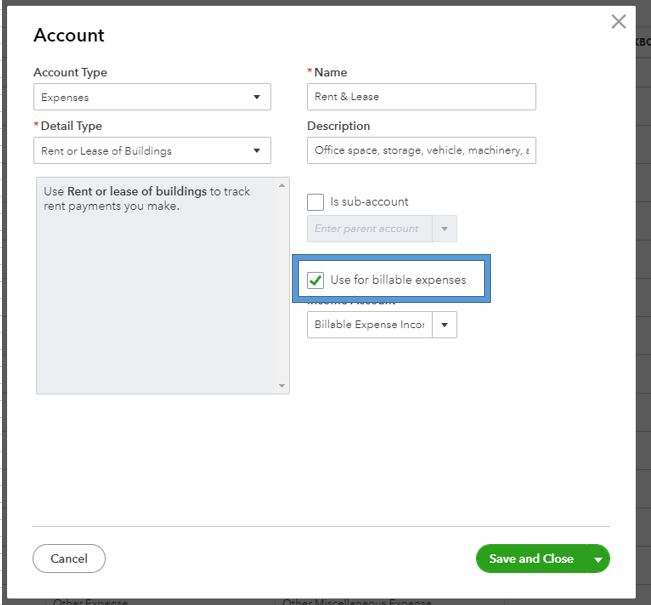The width and height of the screenshot is (651, 605).
Task: Click the Description text field
Action: [x=421, y=151]
